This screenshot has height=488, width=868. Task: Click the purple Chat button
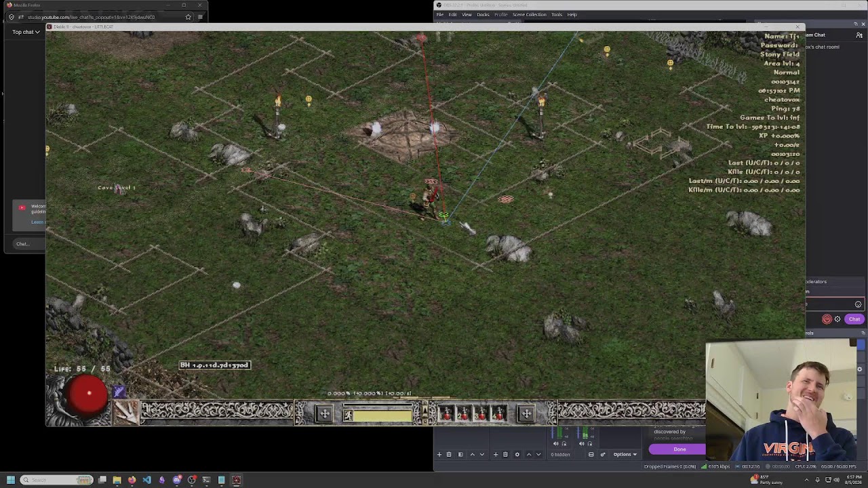coord(854,319)
